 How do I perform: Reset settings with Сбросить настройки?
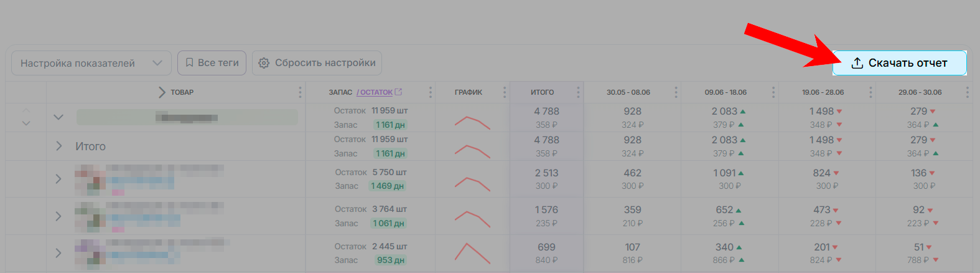(x=317, y=63)
